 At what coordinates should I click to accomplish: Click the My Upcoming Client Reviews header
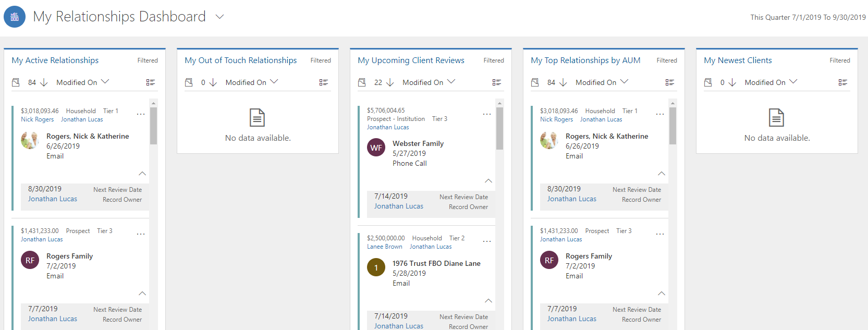411,60
